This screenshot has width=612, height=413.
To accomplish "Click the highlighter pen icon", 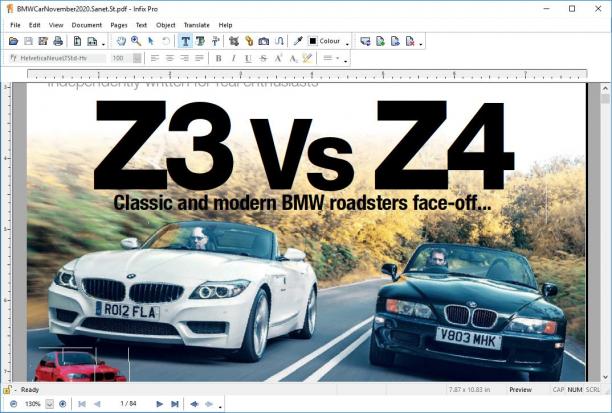I will click(308, 58).
